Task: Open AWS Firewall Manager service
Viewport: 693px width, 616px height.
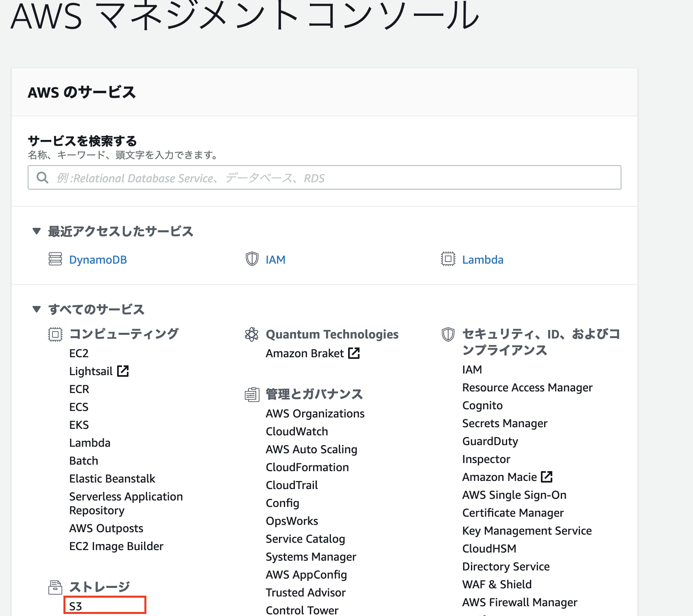Action: 520,602
